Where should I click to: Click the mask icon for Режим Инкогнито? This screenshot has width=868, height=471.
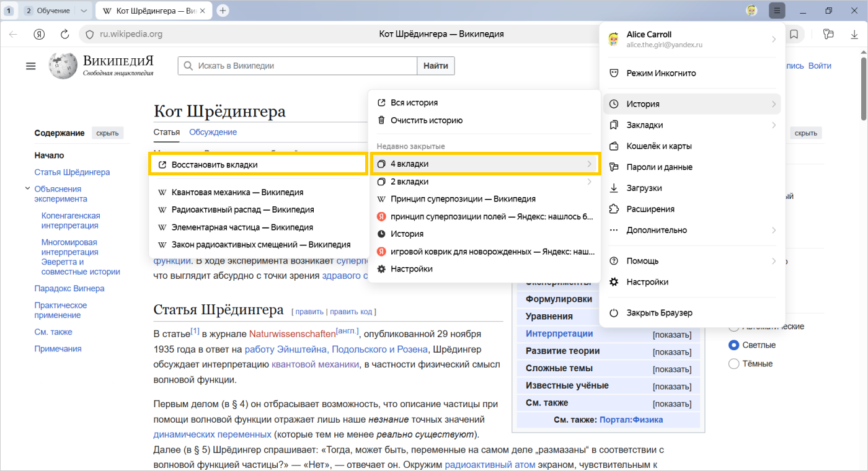click(614, 73)
